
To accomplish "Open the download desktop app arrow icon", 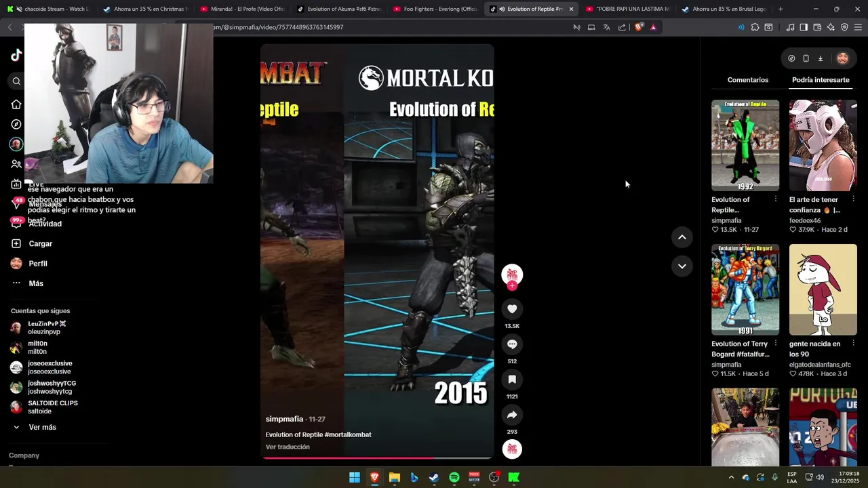I will click(x=820, y=58).
